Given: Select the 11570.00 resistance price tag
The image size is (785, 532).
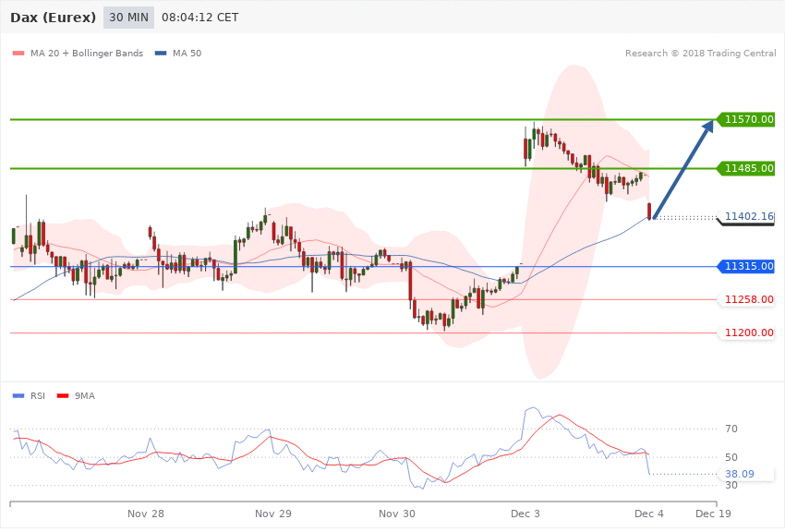Looking at the screenshot, I should click(x=745, y=120).
